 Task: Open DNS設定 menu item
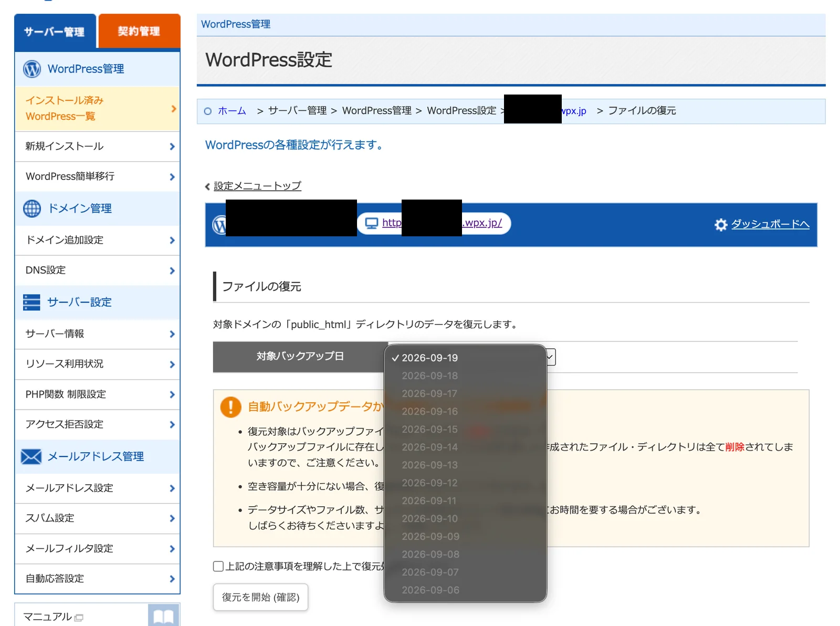98,270
